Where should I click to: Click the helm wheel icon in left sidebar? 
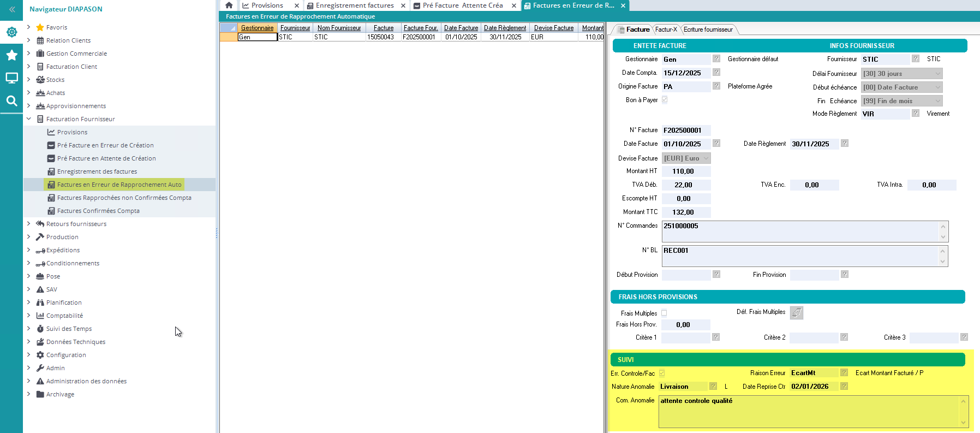point(11,32)
